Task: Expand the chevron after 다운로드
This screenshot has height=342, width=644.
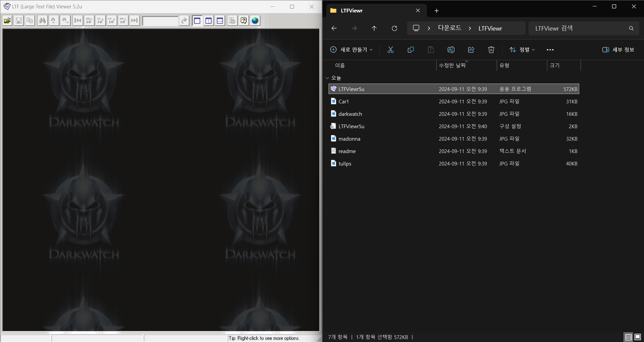Action: coord(470,29)
